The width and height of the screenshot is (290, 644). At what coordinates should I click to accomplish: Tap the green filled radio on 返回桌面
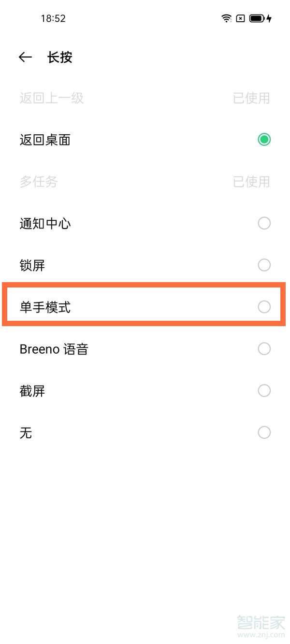click(264, 140)
